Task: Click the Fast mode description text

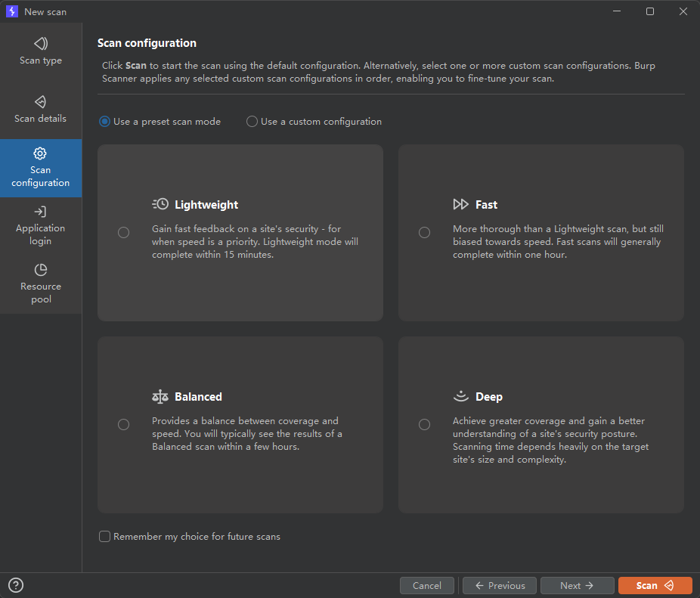Action: (x=558, y=242)
